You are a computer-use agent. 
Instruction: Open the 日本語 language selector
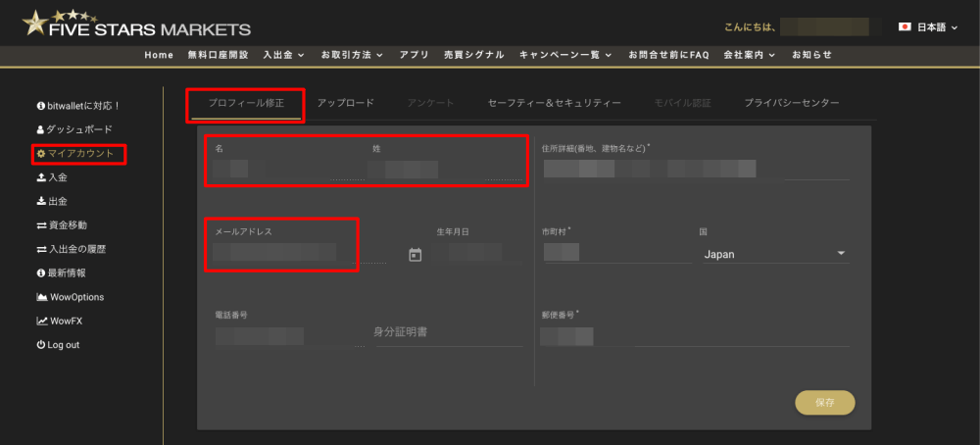tap(929, 27)
